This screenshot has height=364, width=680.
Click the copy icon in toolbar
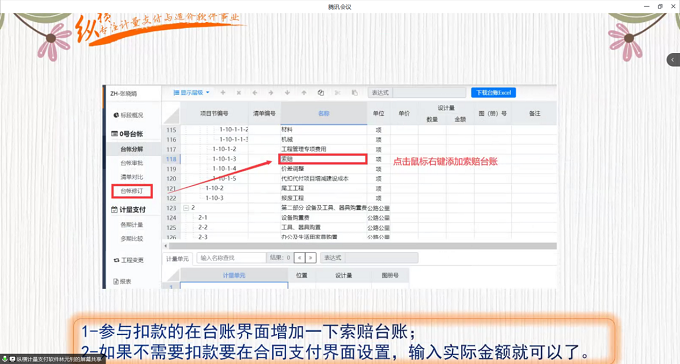point(321,92)
